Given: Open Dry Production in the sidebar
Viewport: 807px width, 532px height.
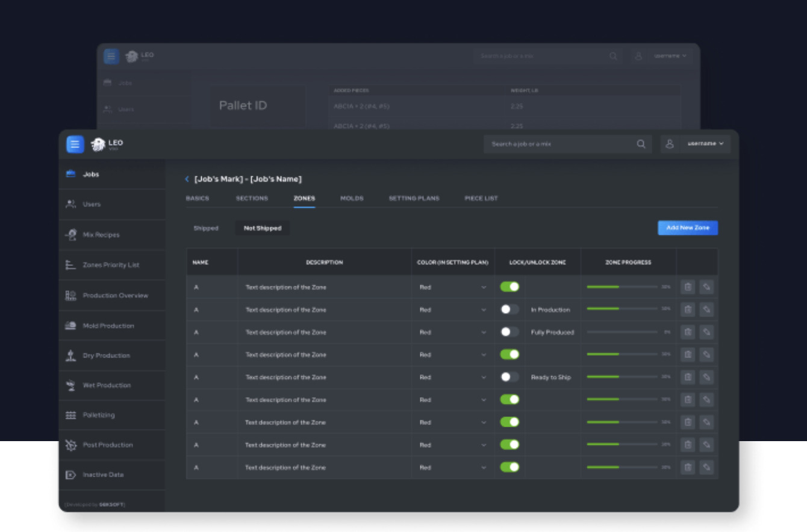Looking at the screenshot, I should (112, 356).
